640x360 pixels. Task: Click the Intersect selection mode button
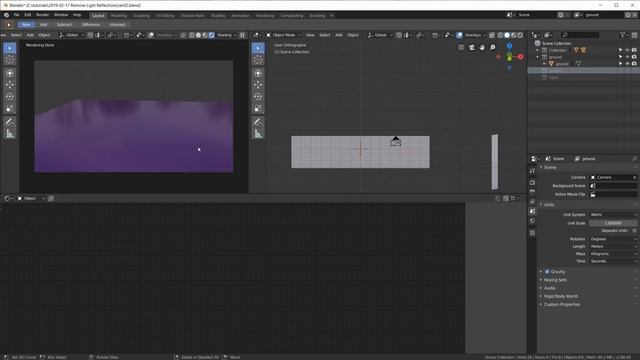point(117,25)
